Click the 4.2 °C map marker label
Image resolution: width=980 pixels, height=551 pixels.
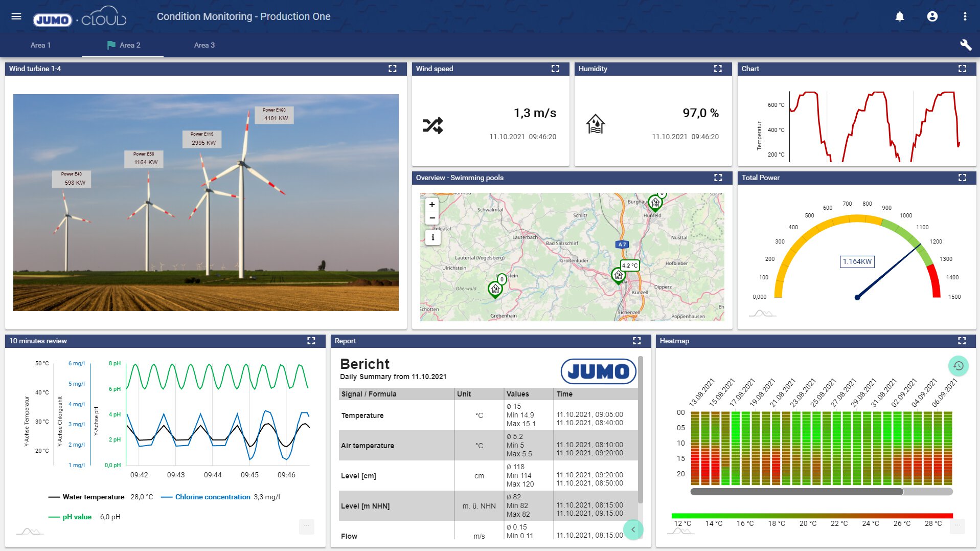point(629,266)
